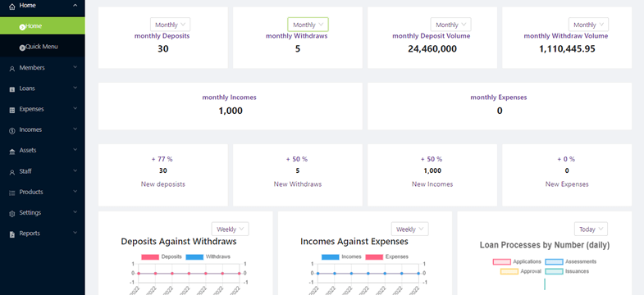Click the Members person icon in sidebar
Viewport: 644px width, 295px height.
(x=12, y=69)
